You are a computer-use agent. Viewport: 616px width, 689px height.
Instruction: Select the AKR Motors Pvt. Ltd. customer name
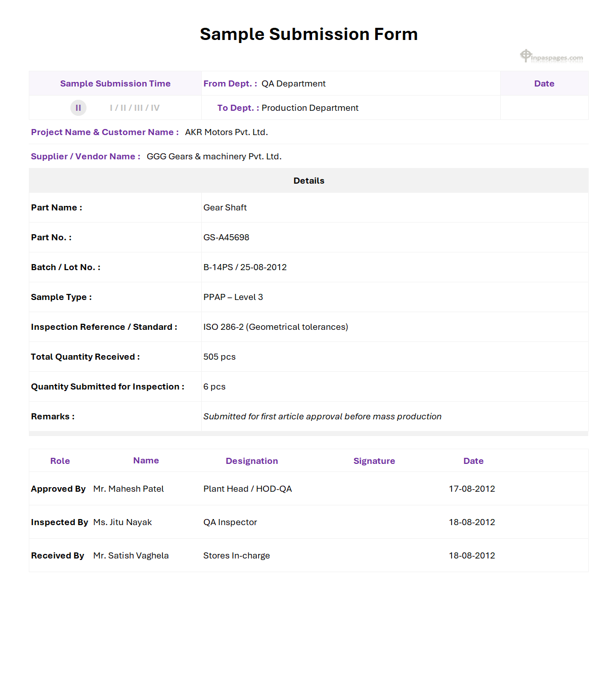pos(226,132)
